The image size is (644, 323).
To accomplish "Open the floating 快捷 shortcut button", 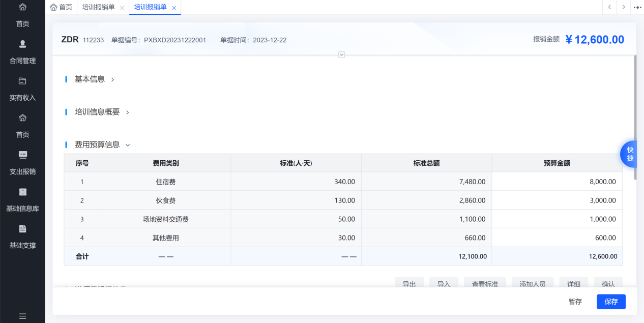I will tap(629, 154).
